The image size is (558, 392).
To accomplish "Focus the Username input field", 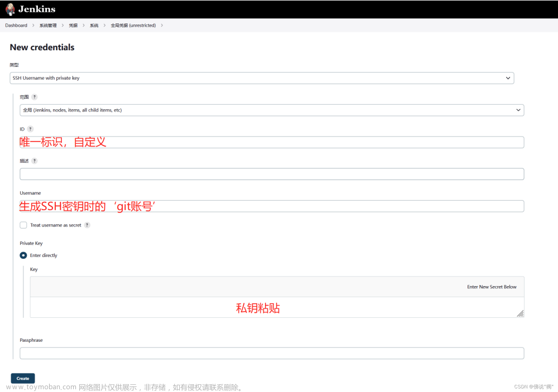I will [x=272, y=206].
